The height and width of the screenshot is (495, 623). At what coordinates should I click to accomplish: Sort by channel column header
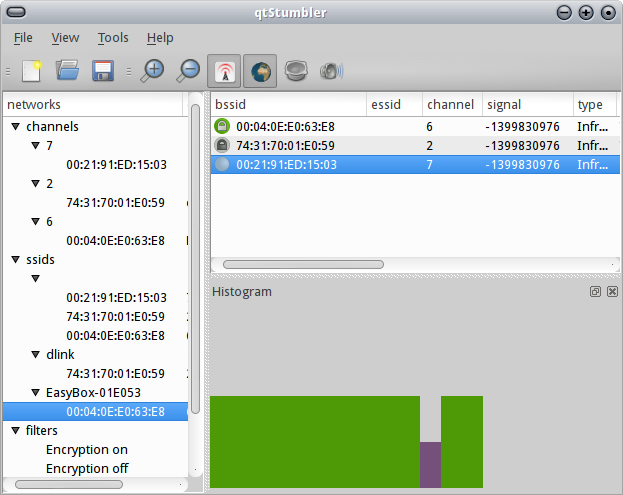pos(453,104)
